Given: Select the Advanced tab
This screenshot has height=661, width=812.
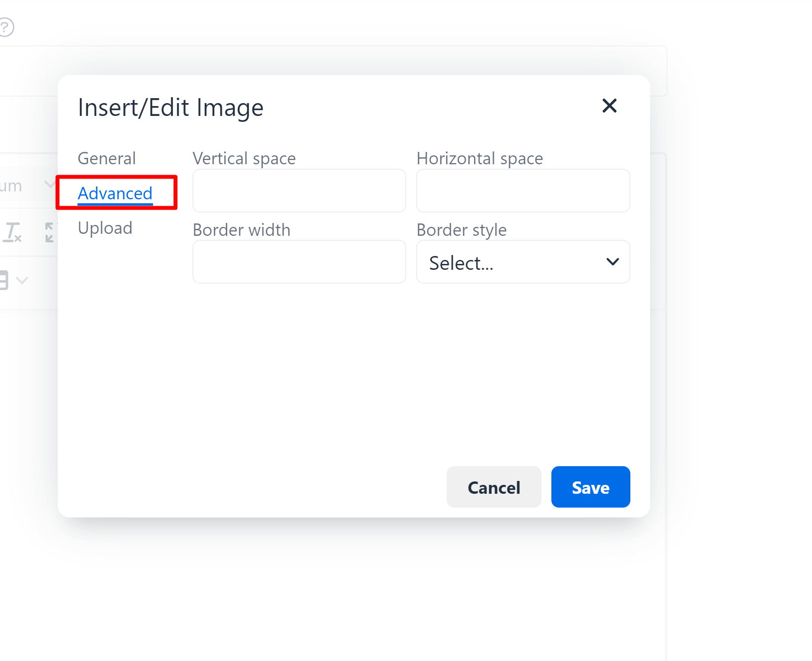Looking at the screenshot, I should 115,193.
